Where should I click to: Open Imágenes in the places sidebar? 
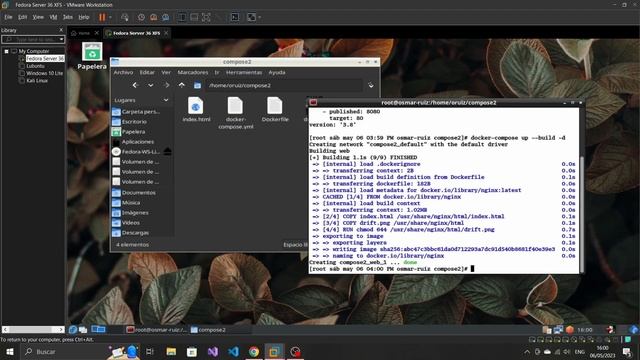coord(136,213)
